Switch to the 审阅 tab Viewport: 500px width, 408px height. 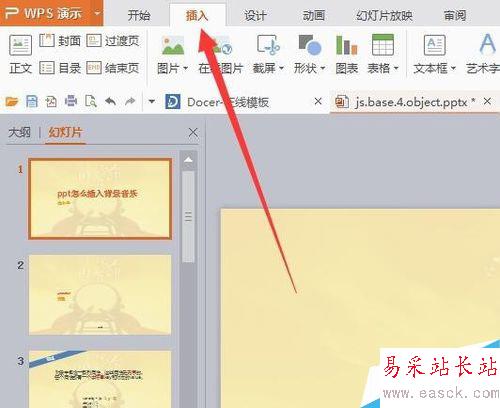[x=455, y=15]
